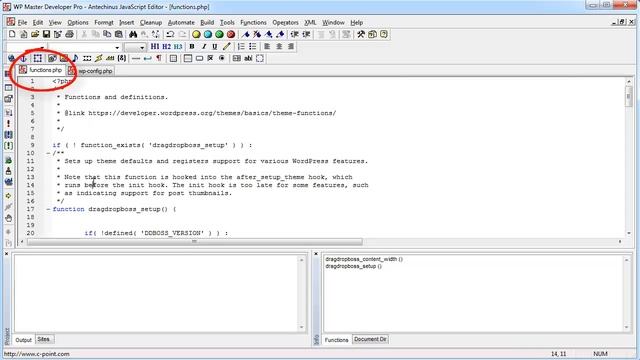The width and height of the screenshot is (640, 360).
Task: Insert an H1 heading tag
Action: [155, 47]
